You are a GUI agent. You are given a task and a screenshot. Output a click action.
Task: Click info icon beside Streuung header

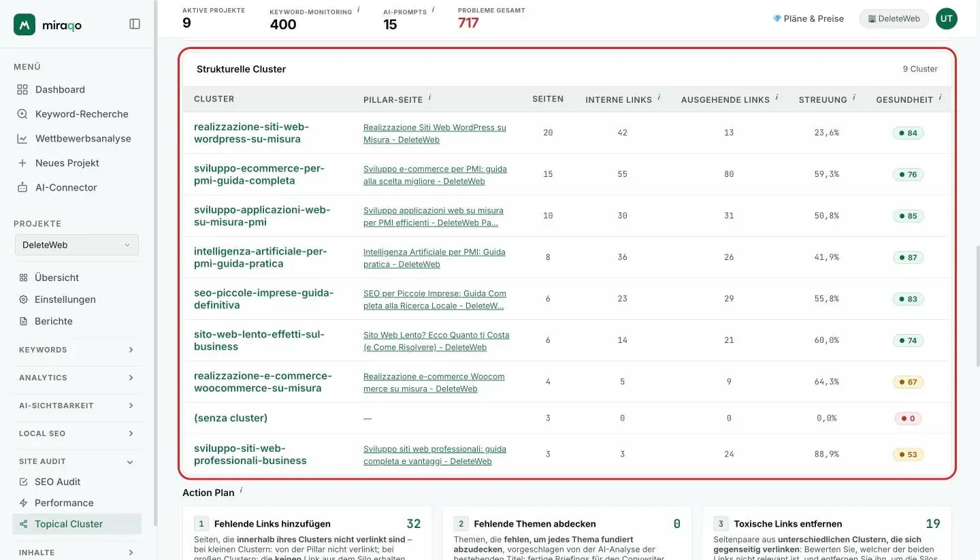(854, 98)
